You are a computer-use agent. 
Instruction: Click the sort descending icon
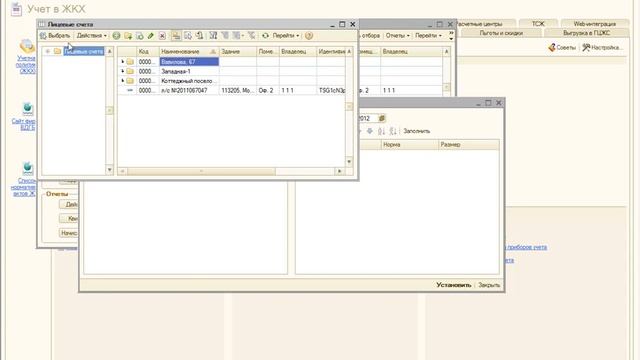point(393,131)
